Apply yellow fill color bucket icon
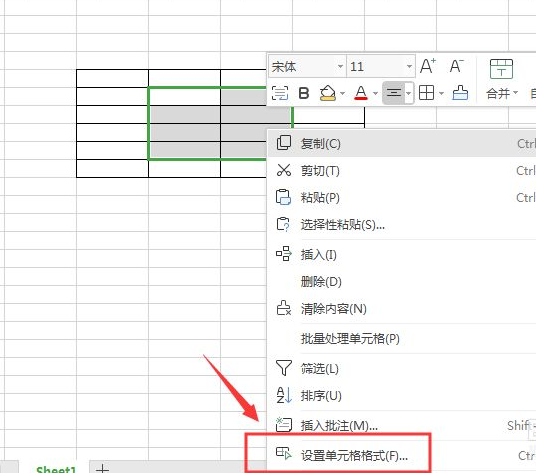Image resolution: width=536 pixels, height=473 pixels. pyautogui.click(x=327, y=93)
